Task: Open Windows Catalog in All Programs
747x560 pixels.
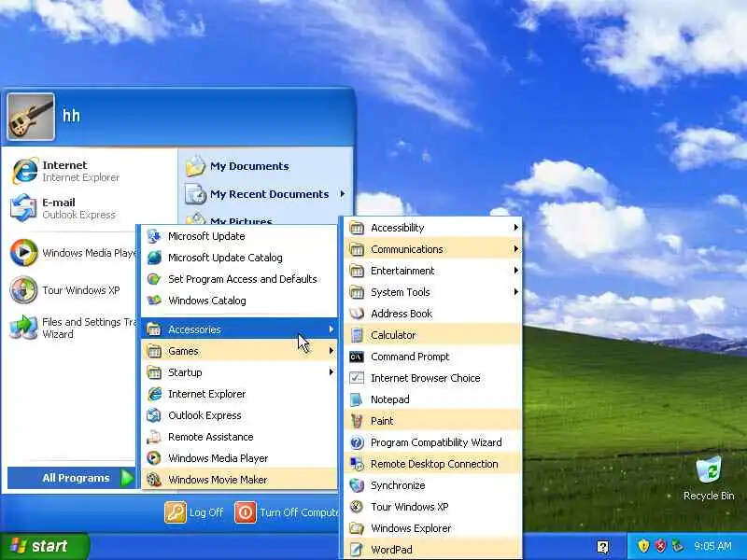Action: 239,301
